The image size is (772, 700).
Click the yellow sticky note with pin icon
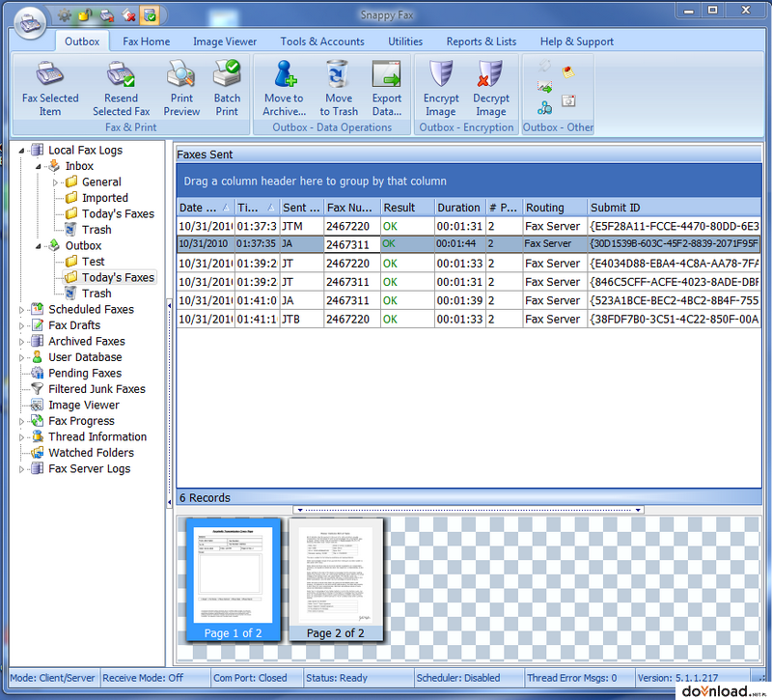568,71
